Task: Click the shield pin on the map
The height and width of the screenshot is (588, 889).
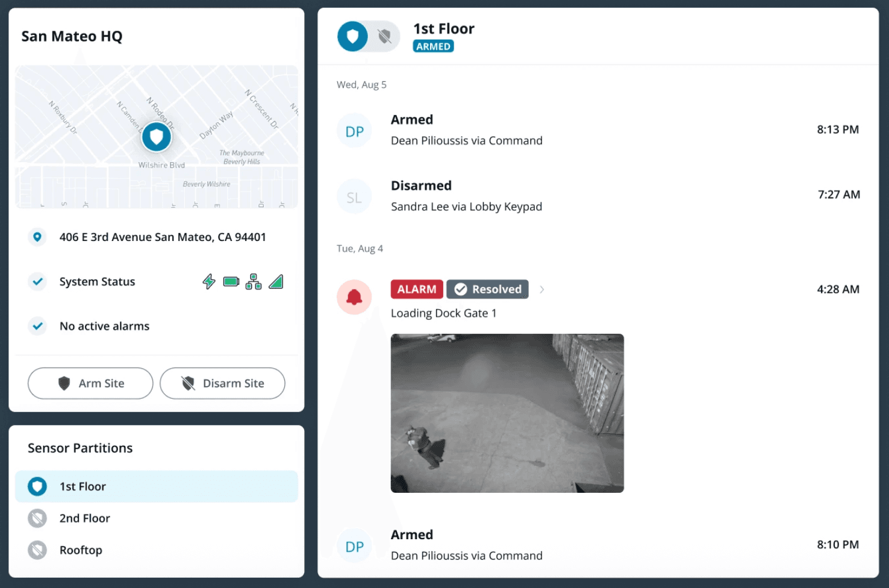Action: (x=157, y=137)
